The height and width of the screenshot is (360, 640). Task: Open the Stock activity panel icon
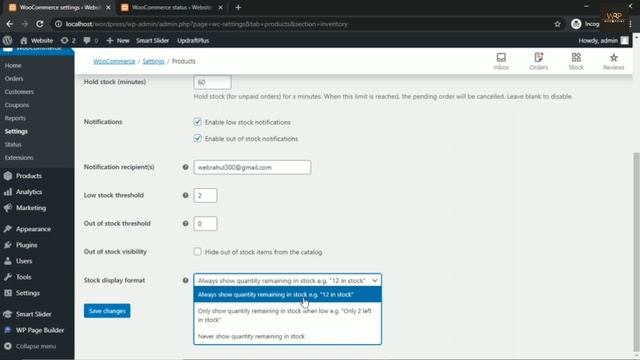tap(576, 61)
